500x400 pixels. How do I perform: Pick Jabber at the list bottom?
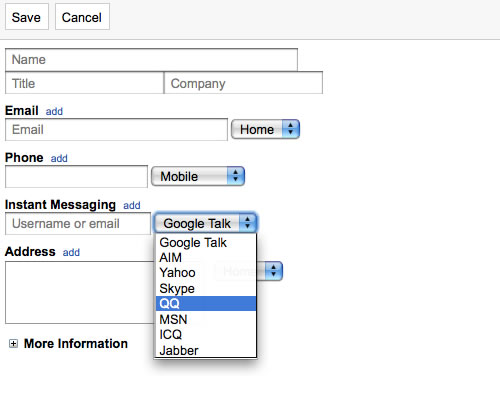tap(206, 350)
